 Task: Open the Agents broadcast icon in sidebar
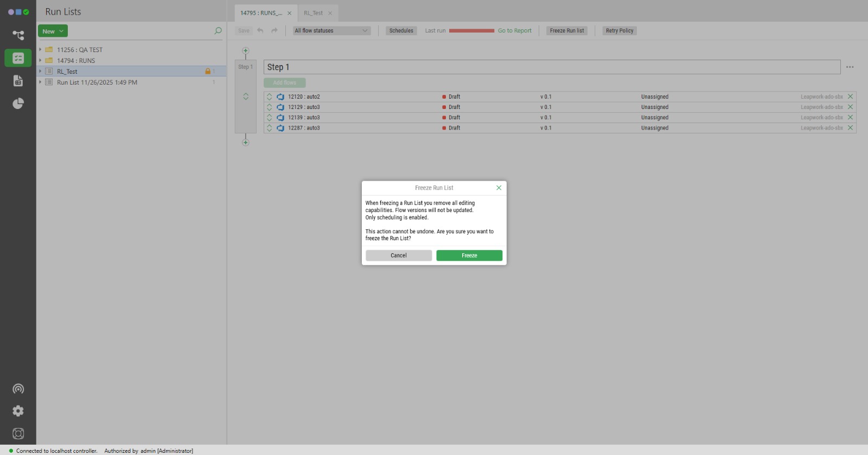click(x=18, y=389)
